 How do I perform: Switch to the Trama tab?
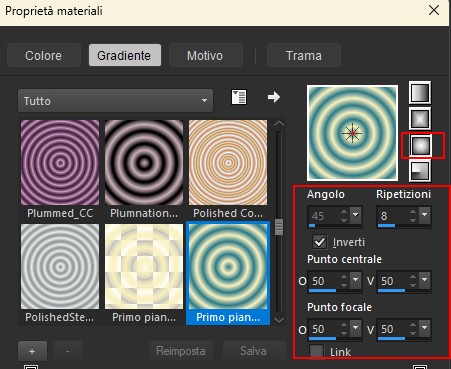click(304, 55)
